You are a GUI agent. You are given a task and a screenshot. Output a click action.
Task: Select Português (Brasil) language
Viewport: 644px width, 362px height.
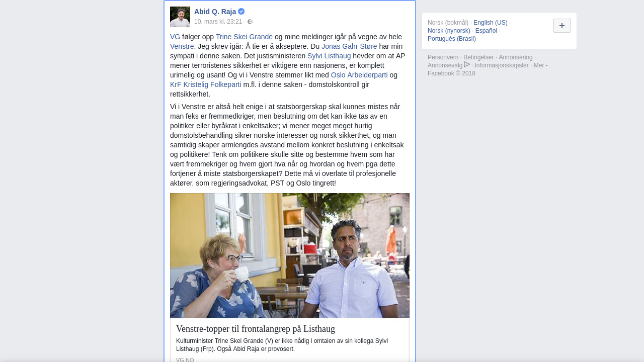click(x=452, y=39)
